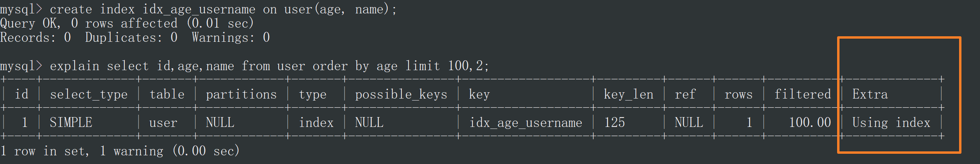The width and height of the screenshot is (980, 164).
Task: Click the 'create index idx_age_username' command line
Action: pyautogui.click(x=199, y=9)
